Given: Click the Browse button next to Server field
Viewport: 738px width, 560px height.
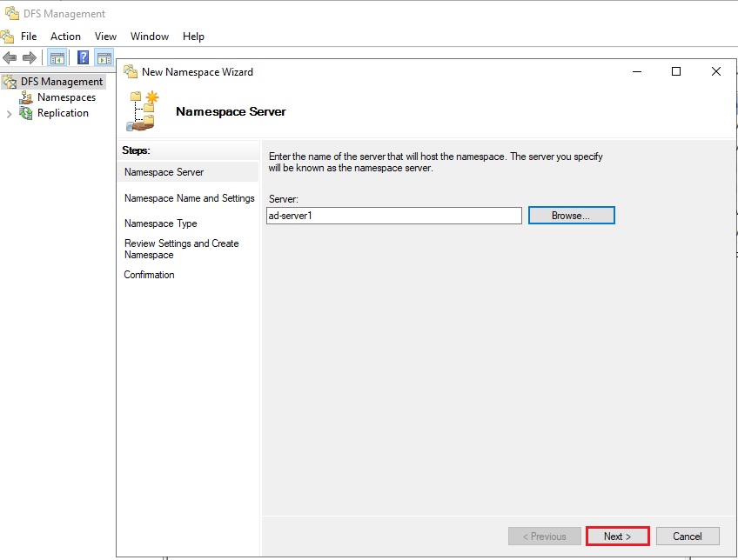Looking at the screenshot, I should pyautogui.click(x=571, y=215).
